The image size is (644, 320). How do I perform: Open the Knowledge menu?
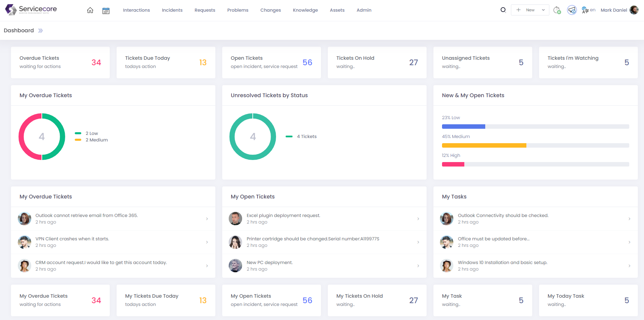(305, 10)
